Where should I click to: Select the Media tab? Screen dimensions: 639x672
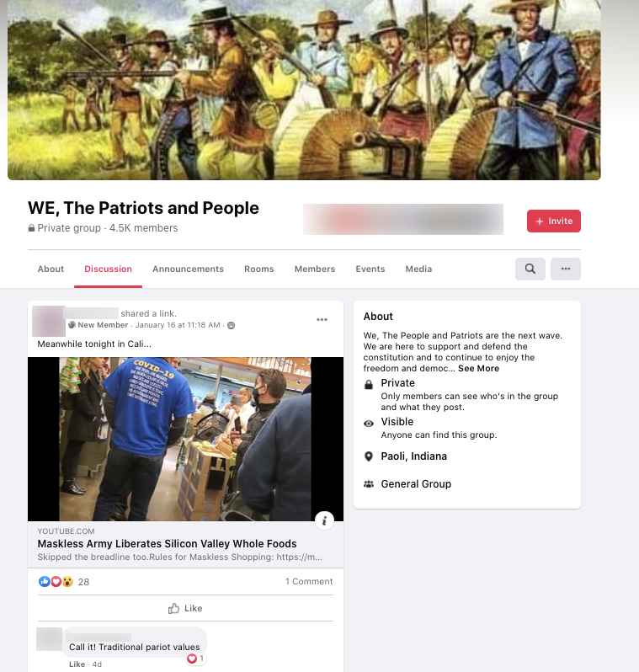[418, 269]
